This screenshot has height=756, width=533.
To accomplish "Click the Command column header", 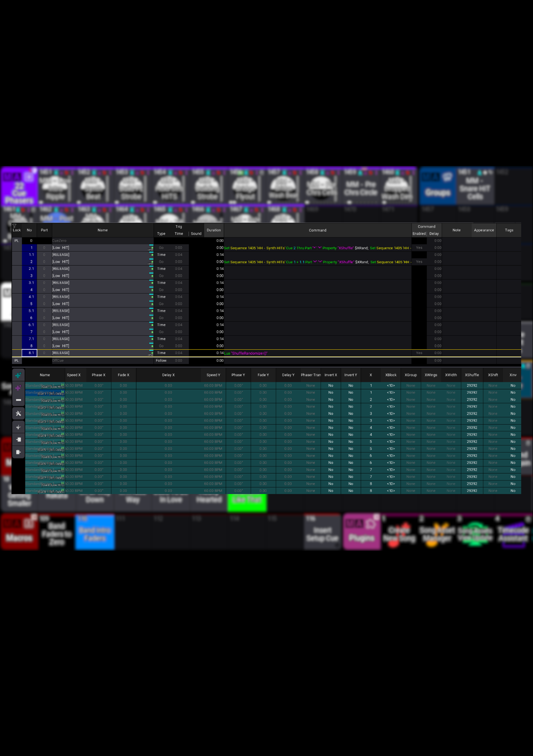I will pos(318,230).
